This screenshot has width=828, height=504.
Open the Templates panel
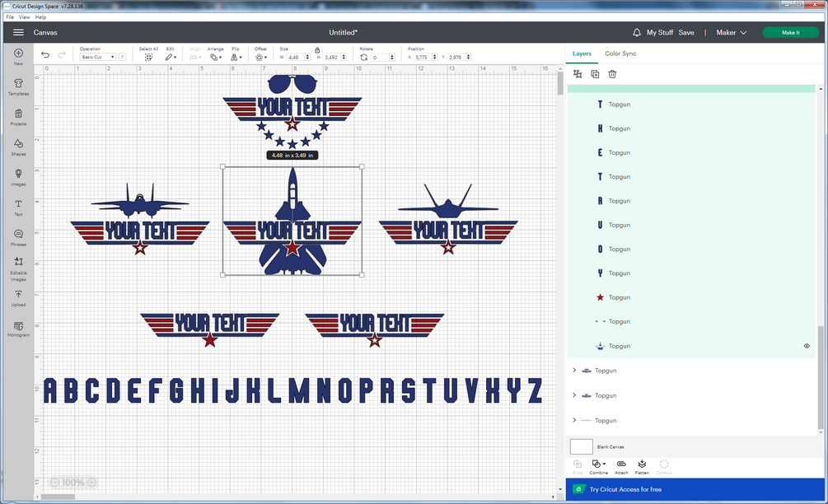coord(18,86)
